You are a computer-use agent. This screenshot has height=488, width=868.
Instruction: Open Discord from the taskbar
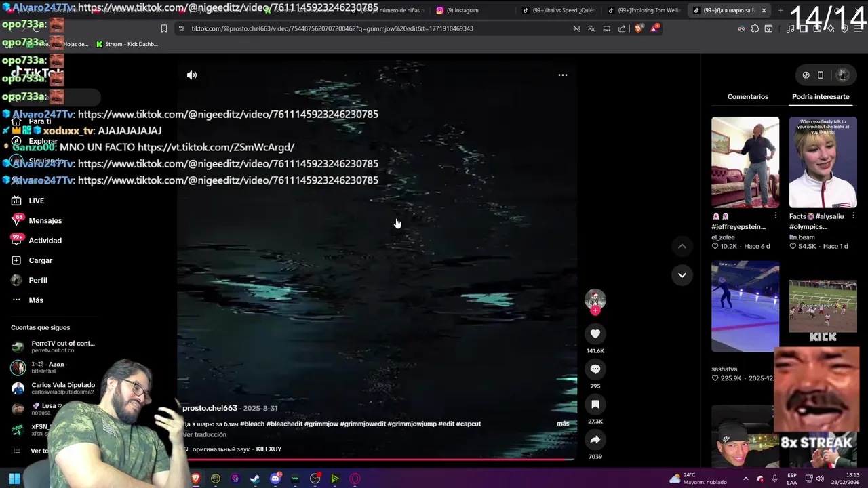pyautogui.click(x=275, y=479)
